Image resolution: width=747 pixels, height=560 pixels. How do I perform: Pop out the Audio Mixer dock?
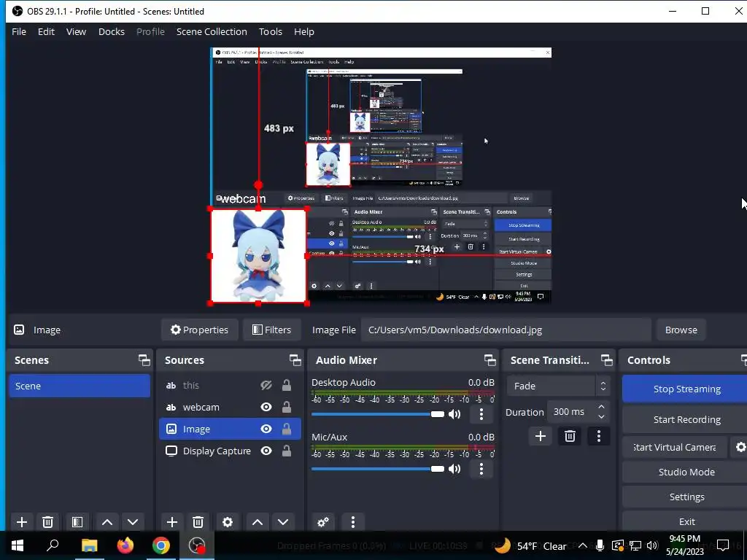click(489, 360)
